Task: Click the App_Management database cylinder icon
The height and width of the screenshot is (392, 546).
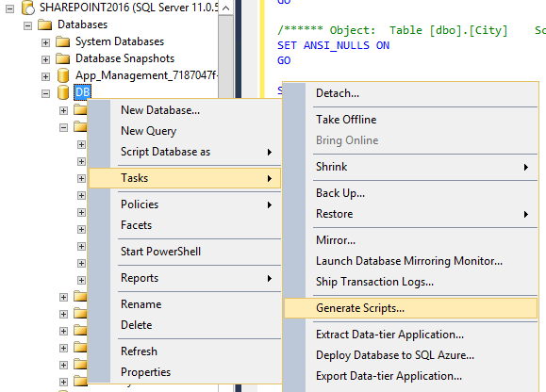Action: pyautogui.click(x=62, y=75)
